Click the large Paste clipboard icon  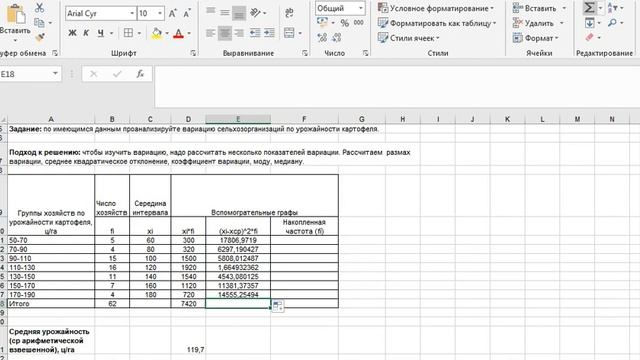point(16,14)
